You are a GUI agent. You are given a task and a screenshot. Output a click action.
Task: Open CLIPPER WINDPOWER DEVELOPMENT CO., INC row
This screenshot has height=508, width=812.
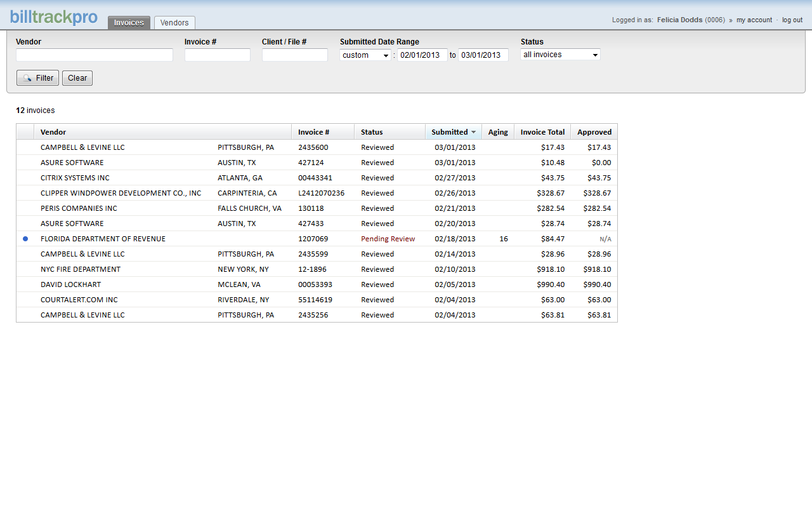317,193
